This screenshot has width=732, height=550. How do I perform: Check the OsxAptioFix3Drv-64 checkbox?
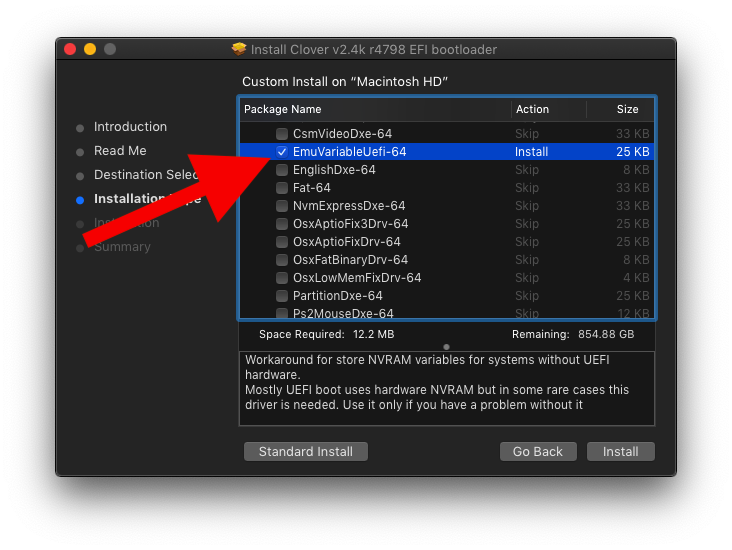pos(282,224)
